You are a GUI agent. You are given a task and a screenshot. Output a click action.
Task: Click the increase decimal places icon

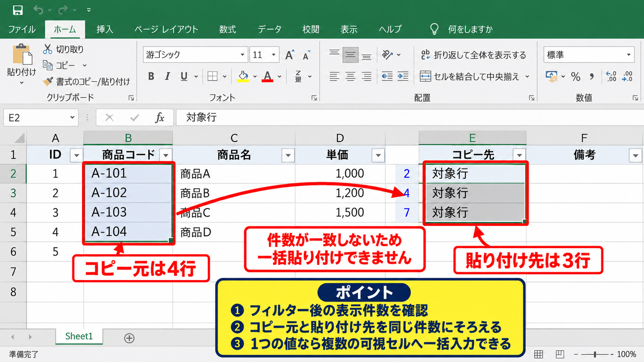point(611,76)
